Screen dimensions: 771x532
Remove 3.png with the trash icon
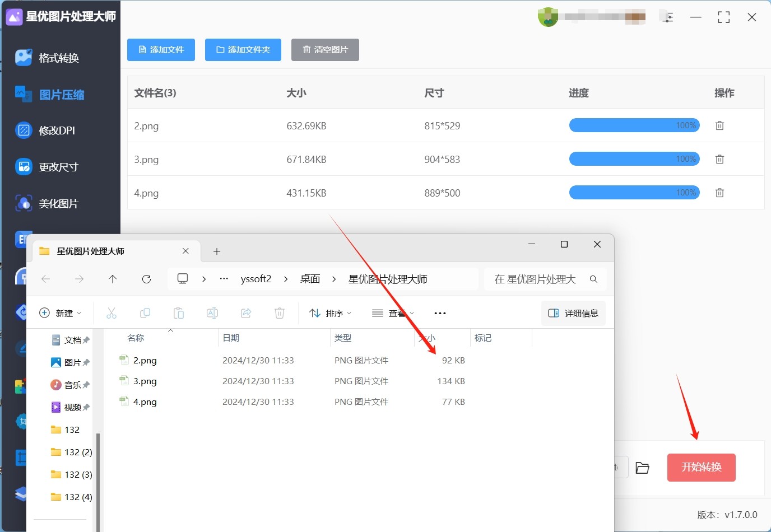coord(719,160)
